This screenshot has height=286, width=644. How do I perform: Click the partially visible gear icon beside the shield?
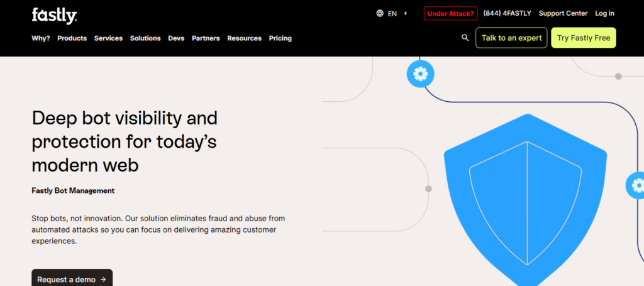point(636,186)
